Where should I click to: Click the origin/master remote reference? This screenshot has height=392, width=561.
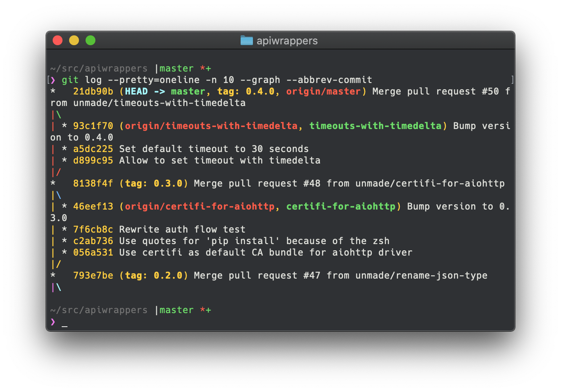click(323, 92)
